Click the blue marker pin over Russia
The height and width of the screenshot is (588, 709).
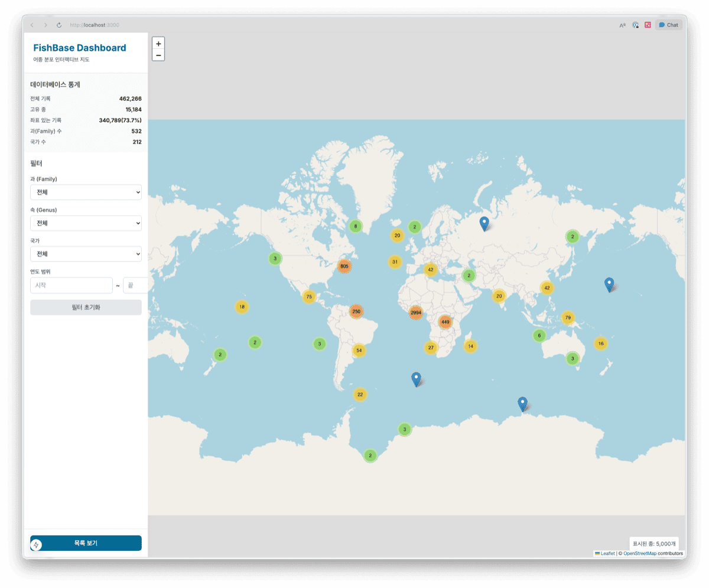484,223
